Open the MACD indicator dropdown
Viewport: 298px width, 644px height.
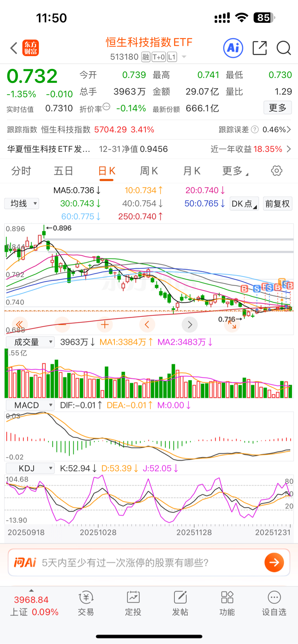click(x=30, y=405)
